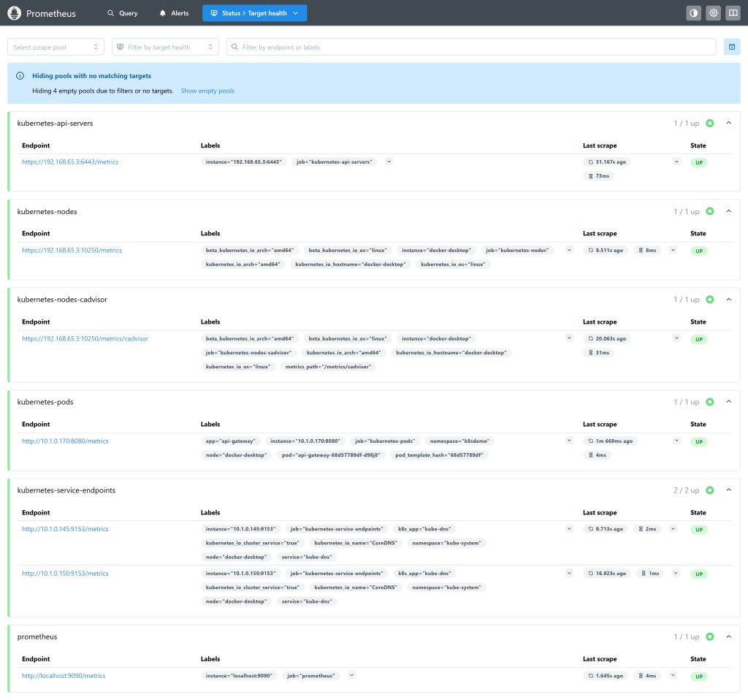
Task: Click the green health ring for kubernetes-nodes-cadvisor
Action: (x=710, y=300)
